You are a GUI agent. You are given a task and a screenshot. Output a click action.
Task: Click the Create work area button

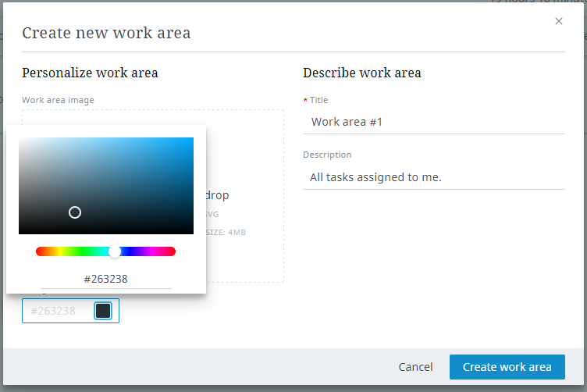pyautogui.click(x=507, y=367)
